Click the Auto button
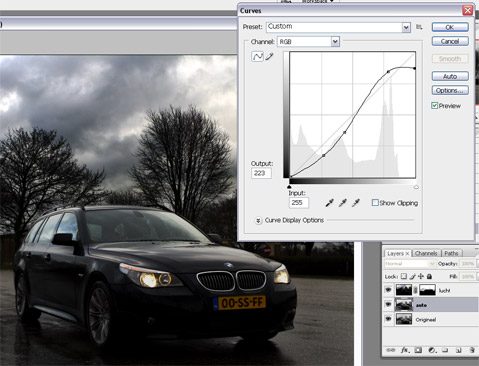The image size is (479, 366). [450, 76]
